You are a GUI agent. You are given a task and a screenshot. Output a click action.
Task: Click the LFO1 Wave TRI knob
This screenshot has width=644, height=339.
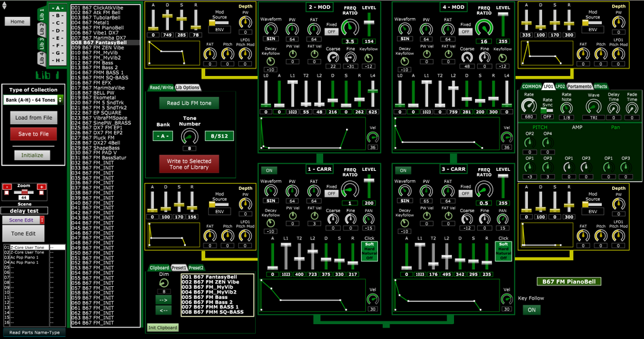point(593,106)
